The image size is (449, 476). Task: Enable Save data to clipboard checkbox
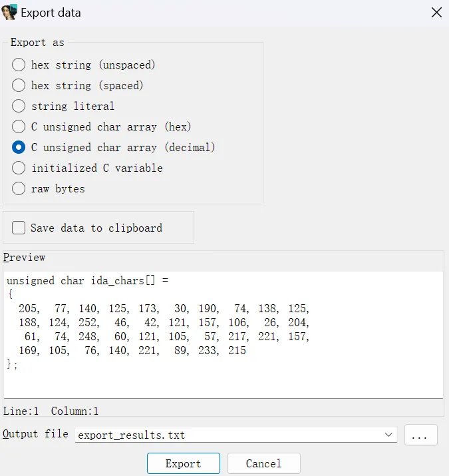[19, 228]
